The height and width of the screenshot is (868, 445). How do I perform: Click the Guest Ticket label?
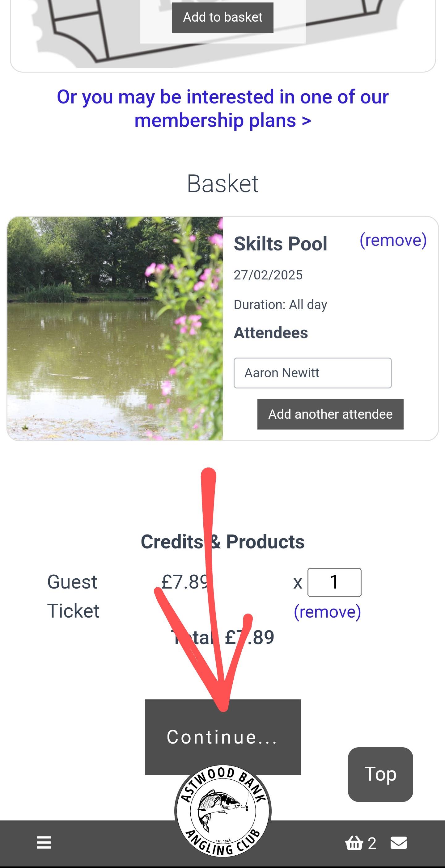tap(73, 596)
